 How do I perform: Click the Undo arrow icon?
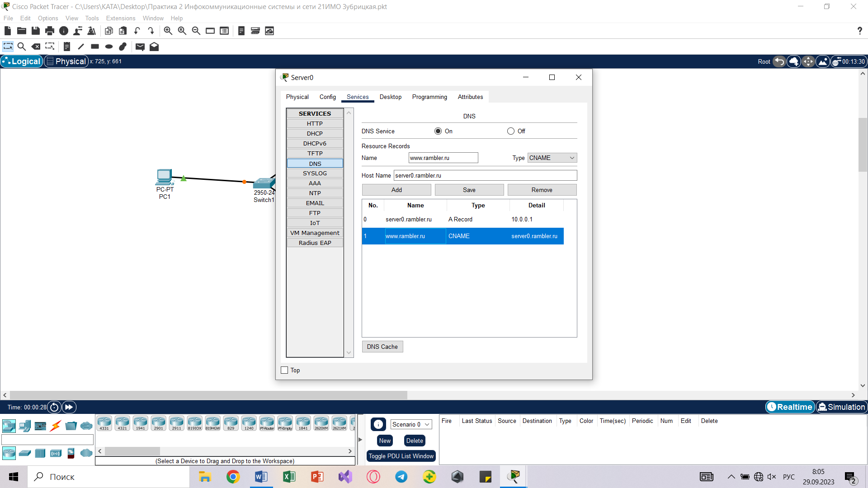coord(137,31)
